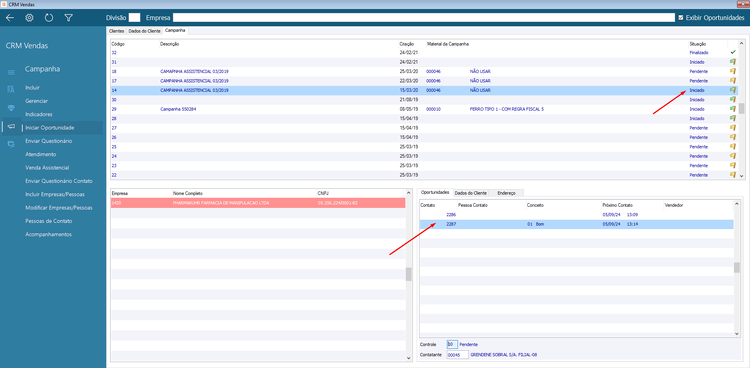Image resolution: width=750 pixels, height=368 pixels.
Task: Click the yellow flag on campaign 23
Action: point(733,166)
